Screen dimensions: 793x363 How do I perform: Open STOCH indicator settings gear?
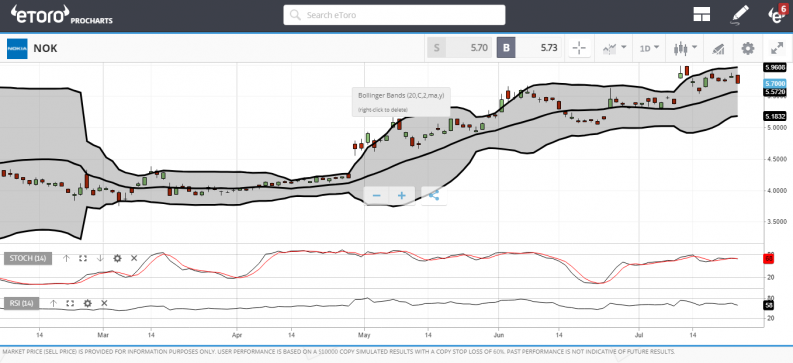pos(117,258)
